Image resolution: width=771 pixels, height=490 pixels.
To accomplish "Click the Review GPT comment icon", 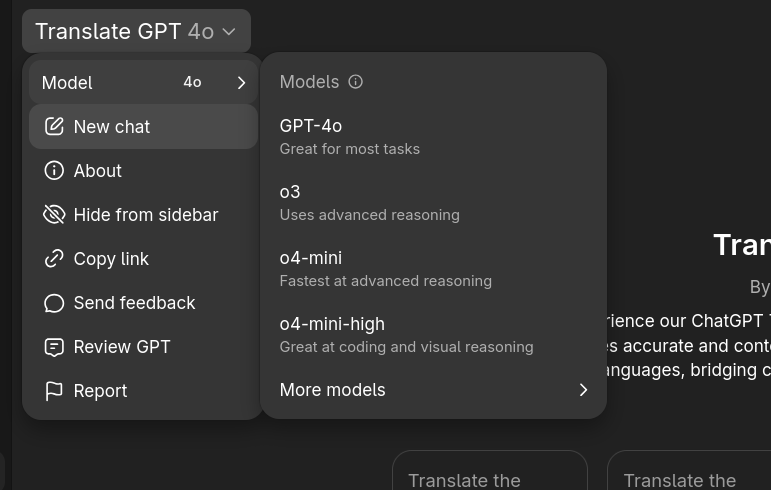I will coord(54,347).
